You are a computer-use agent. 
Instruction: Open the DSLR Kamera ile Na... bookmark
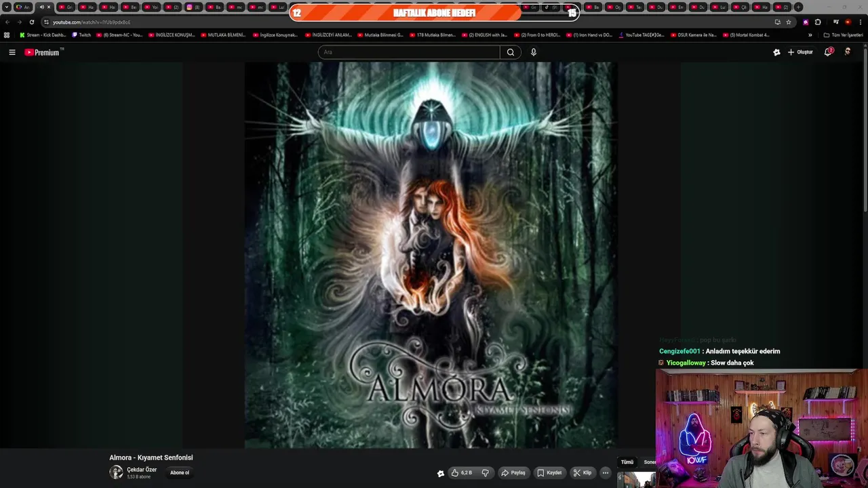[693, 35]
